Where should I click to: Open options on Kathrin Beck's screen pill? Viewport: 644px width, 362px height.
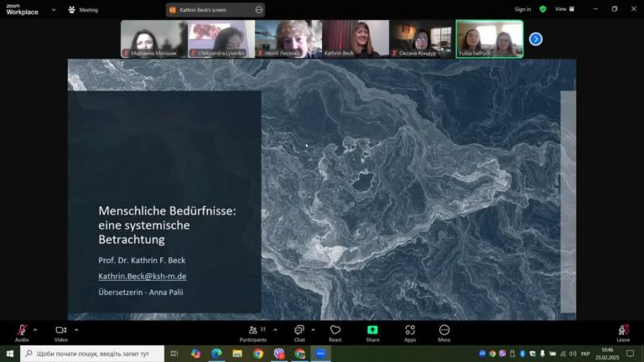(259, 10)
